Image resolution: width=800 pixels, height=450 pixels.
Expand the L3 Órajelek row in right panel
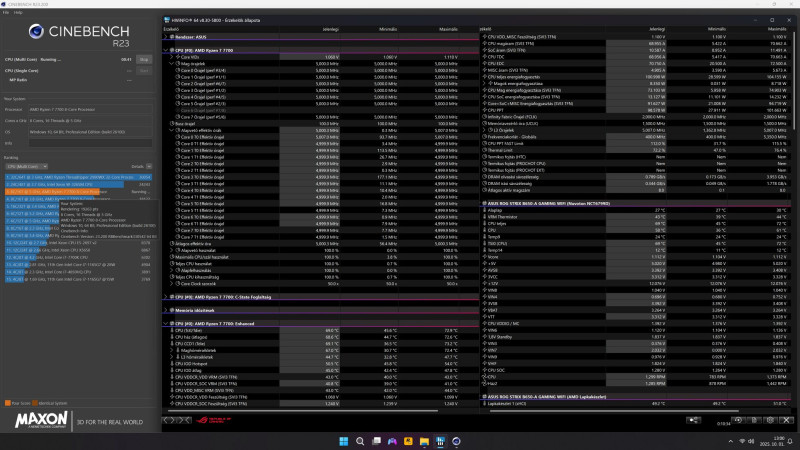point(484,130)
